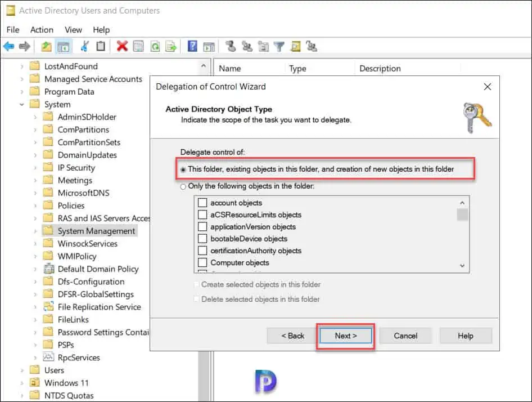The height and width of the screenshot is (402, 532).
Task: Click the Filter funnel toolbar icon
Action: coord(279,46)
